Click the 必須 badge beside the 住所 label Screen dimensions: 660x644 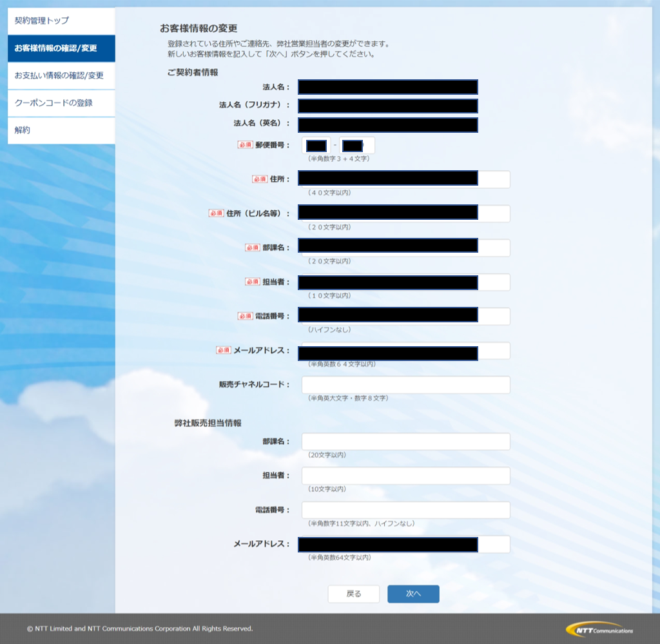pos(260,179)
